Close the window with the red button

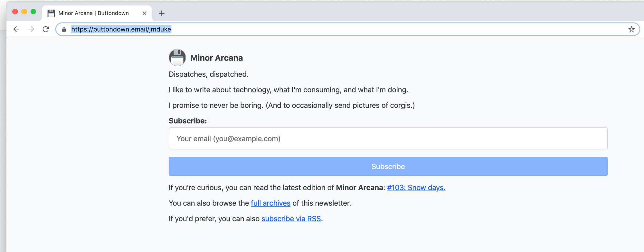[15, 12]
